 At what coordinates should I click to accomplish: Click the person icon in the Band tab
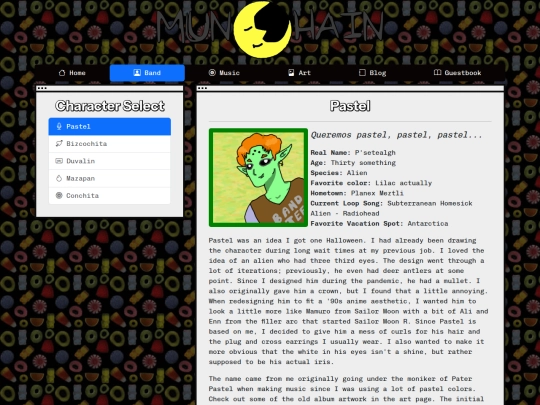(137, 73)
